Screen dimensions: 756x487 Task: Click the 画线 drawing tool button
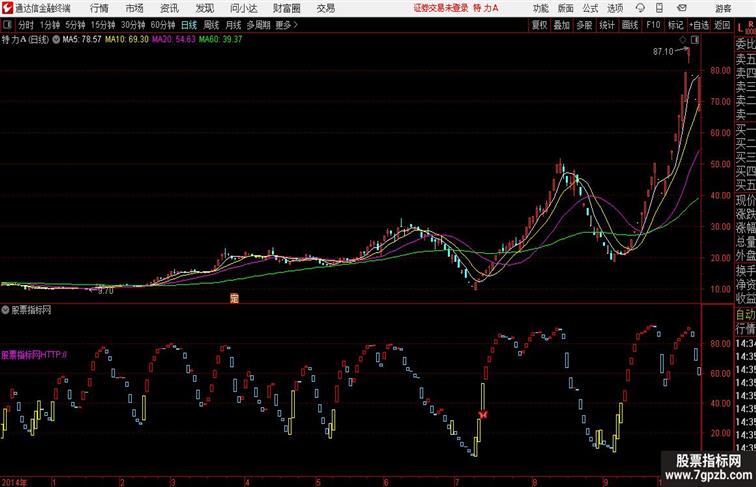point(630,25)
